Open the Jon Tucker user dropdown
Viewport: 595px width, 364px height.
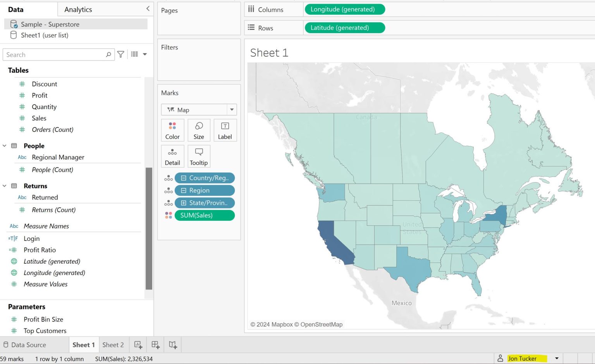click(556, 358)
